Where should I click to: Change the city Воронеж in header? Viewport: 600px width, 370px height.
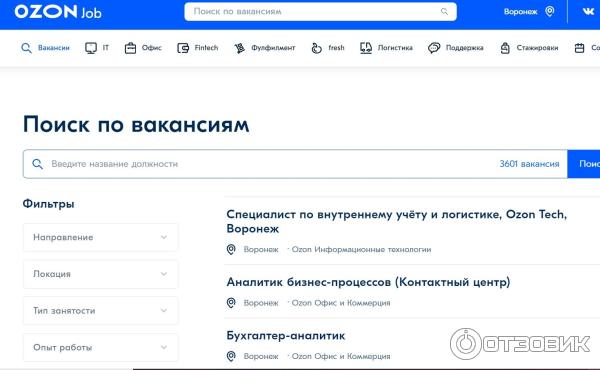(521, 12)
